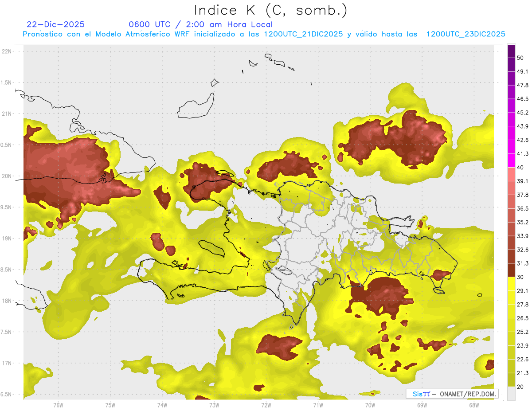This screenshot has width=532, height=411.
Task: Click the '7.5N' latitude label
Action: [7, 332]
